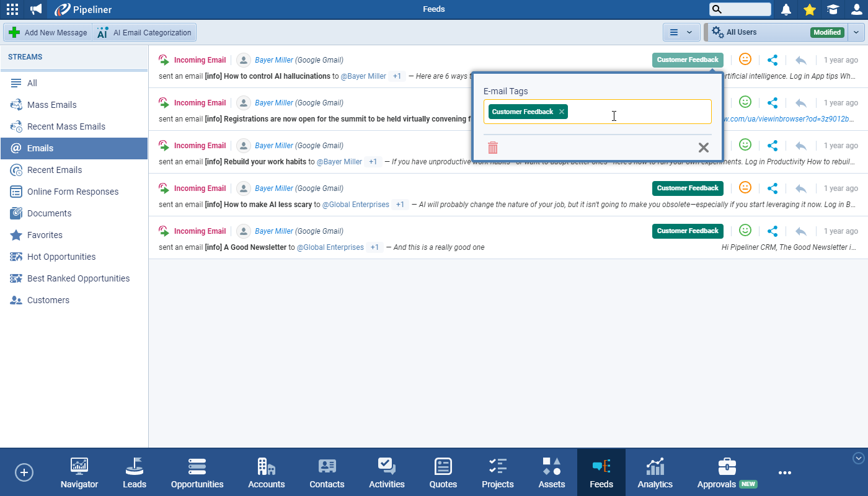Select the Recent Emails stream
The image size is (868, 496).
point(55,170)
